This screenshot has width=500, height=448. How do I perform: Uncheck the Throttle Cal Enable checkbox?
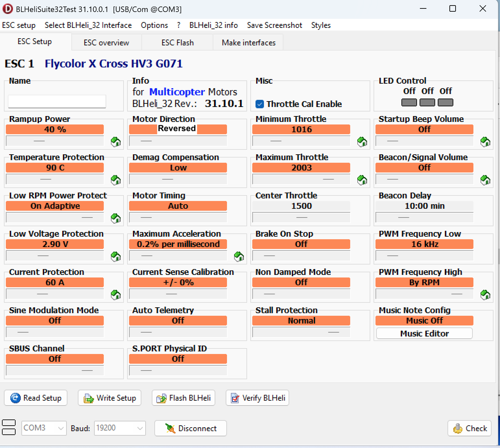(x=260, y=104)
